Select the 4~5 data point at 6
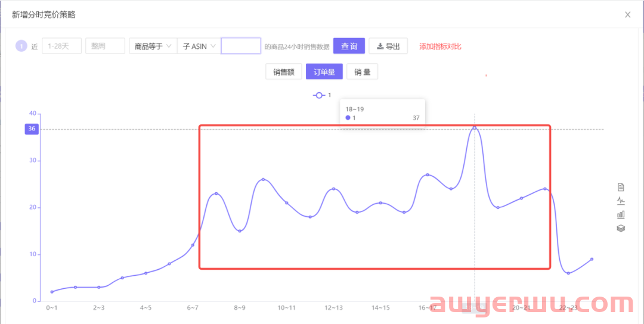This screenshot has width=644, height=324. pyautogui.click(x=146, y=273)
